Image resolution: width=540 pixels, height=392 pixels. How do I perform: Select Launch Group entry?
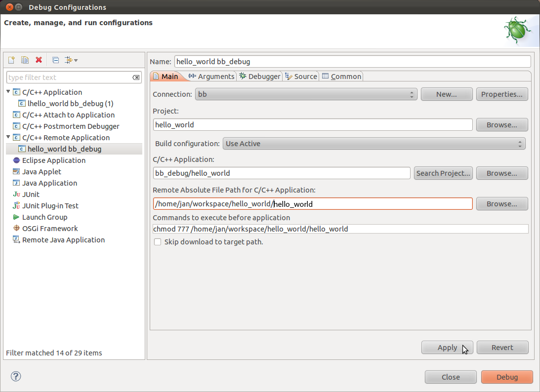[45, 217]
